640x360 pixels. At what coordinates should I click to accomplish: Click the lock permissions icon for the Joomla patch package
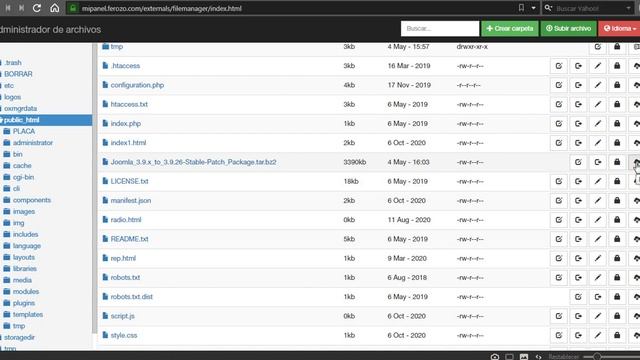tap(617, 162)
